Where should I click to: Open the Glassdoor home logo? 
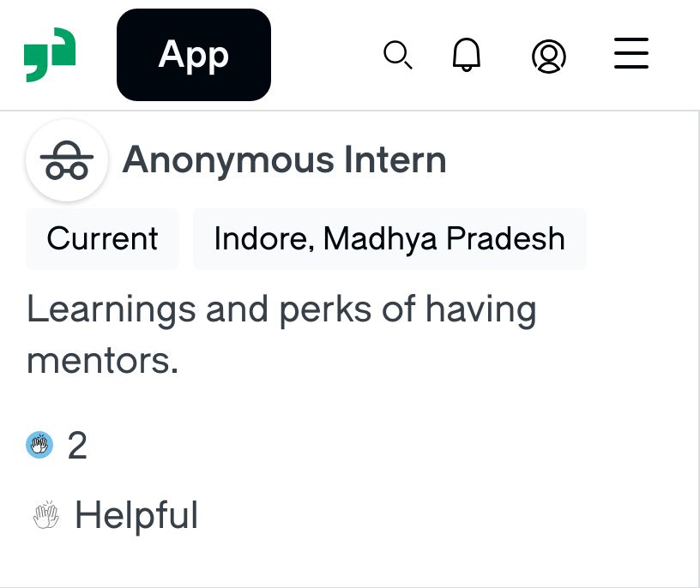50,55
